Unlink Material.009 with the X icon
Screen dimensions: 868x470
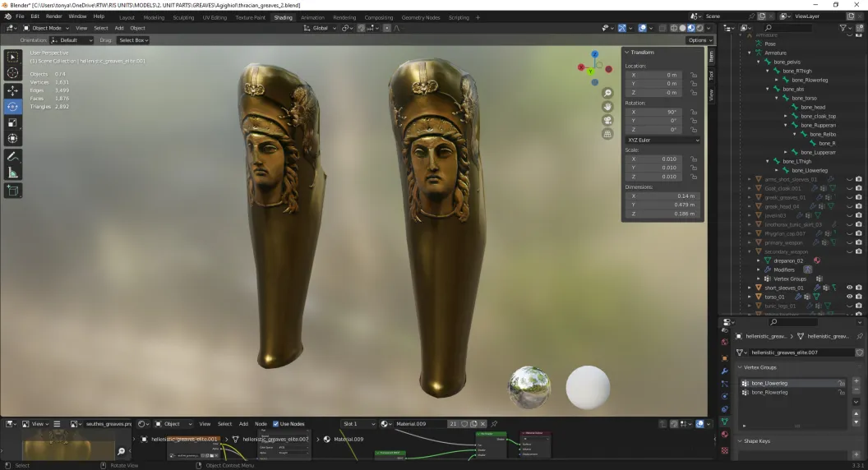[x=482, y=424]
